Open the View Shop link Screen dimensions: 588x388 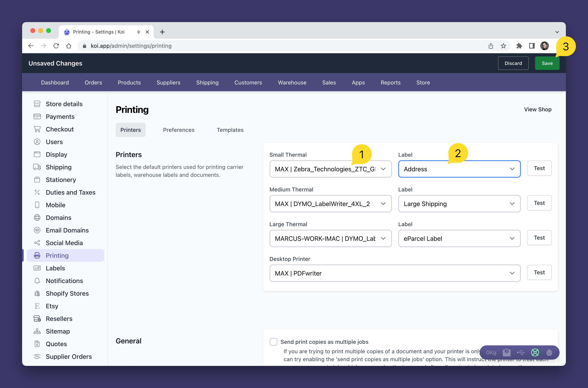[537, 109]
